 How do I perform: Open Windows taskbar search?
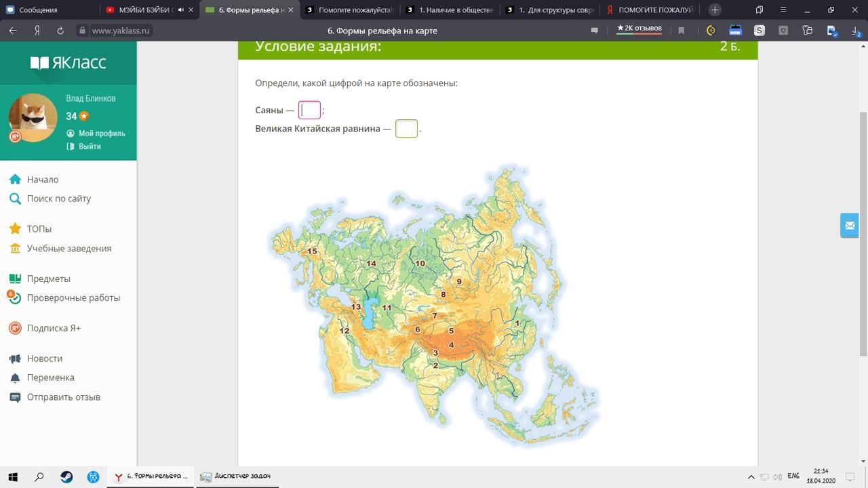(39, 476)
